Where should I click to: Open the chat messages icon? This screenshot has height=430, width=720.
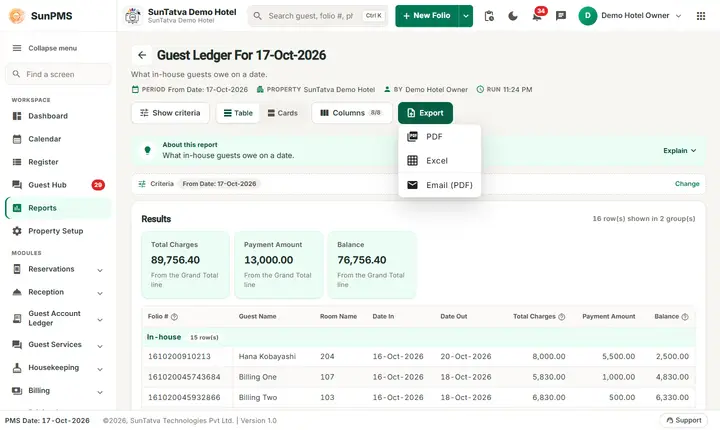[x=561, y=16]
